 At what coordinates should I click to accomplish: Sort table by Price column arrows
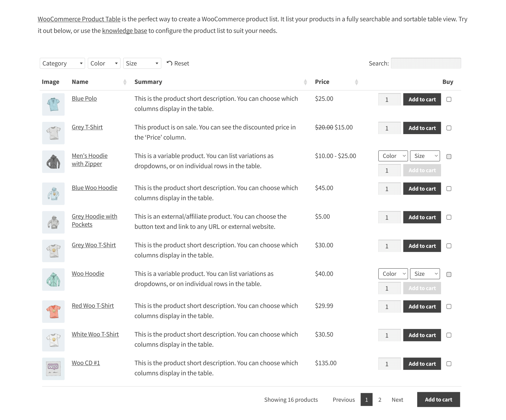tap(356, 82)
